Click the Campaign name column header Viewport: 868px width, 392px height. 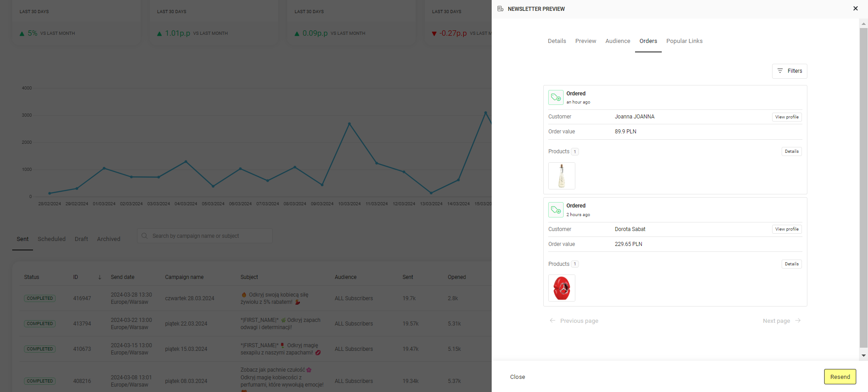point(184,277)
